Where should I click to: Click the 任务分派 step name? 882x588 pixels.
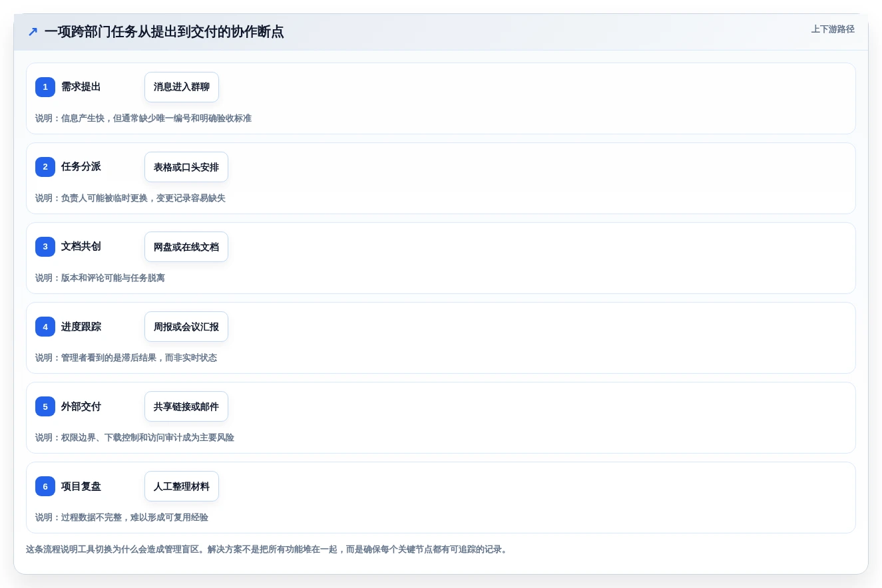[81, 167]
